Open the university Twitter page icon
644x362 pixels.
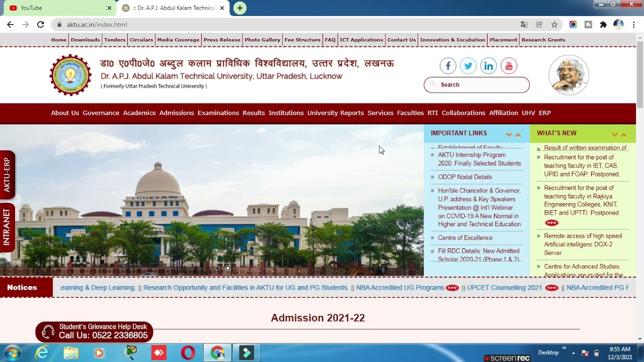[x=468, y=66]
